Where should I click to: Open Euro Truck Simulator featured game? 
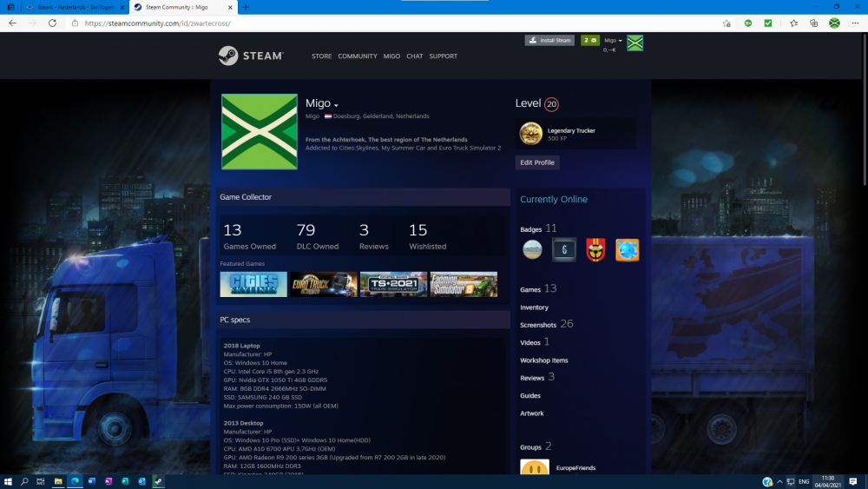[323, 284]
